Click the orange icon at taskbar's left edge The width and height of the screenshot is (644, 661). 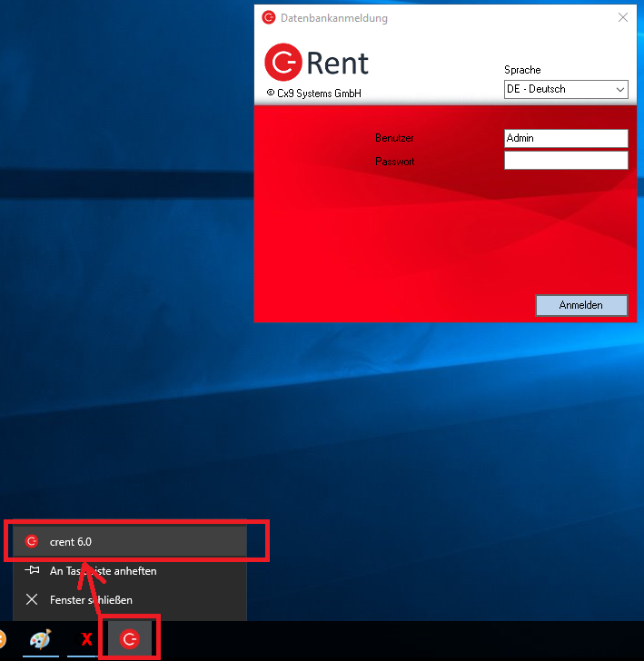click(3, 639)
